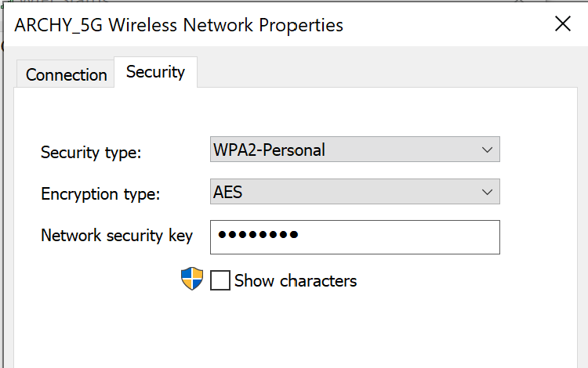The image size is (588, 368).
Task: Click the dialog title bar text
Action: pyautogui.click(x=179, y=25)
